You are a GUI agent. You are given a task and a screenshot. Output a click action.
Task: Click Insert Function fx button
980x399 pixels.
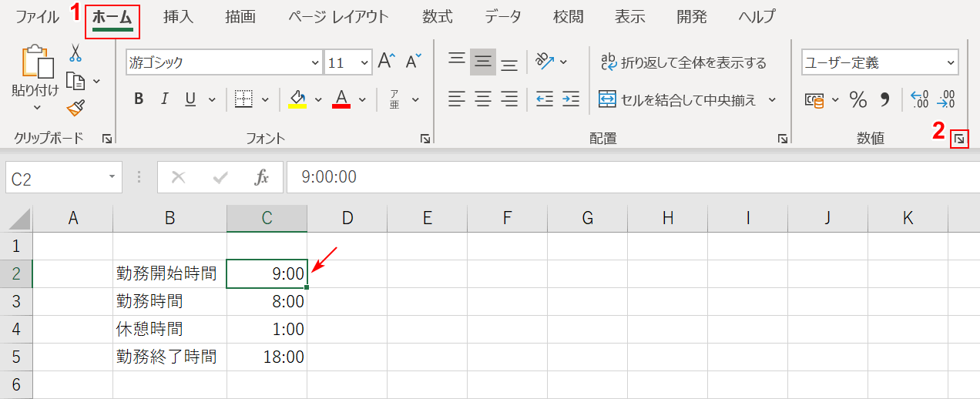262,178
